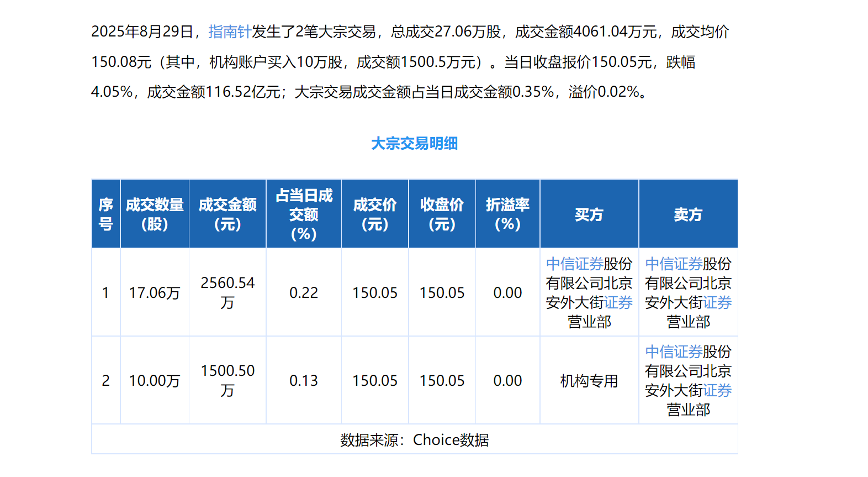Select the 卖方 column header

(x=688, y=214)
